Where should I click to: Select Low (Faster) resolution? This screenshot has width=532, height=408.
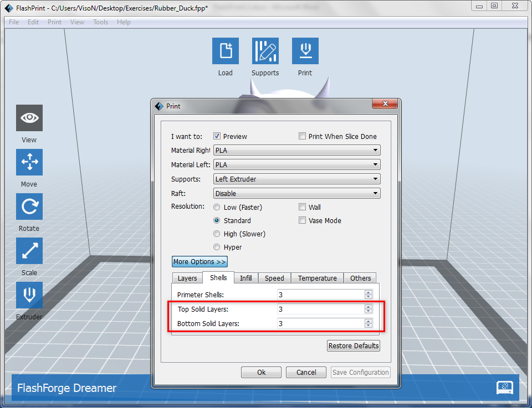[217, 207]
